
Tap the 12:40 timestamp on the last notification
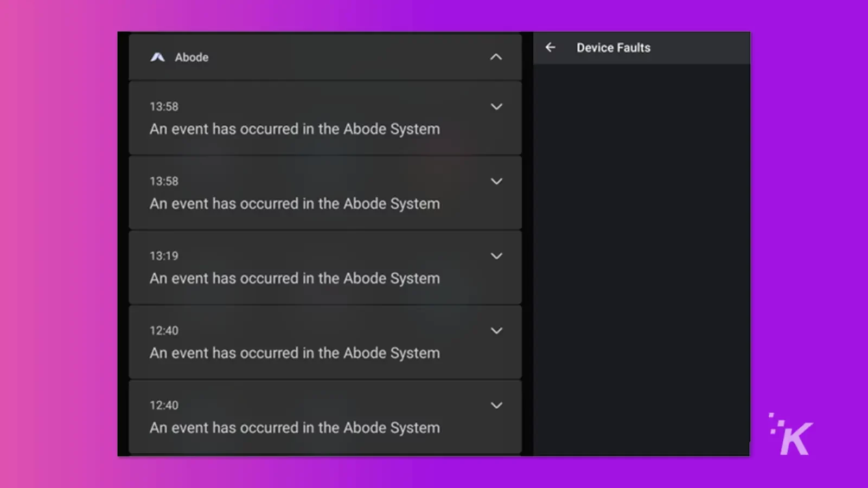coord(163,405)
